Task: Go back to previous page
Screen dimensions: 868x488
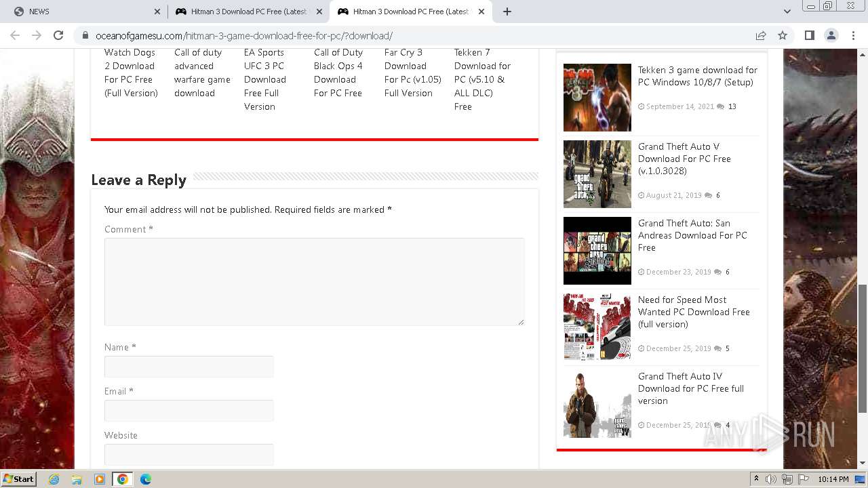Action: pos(15,35)
